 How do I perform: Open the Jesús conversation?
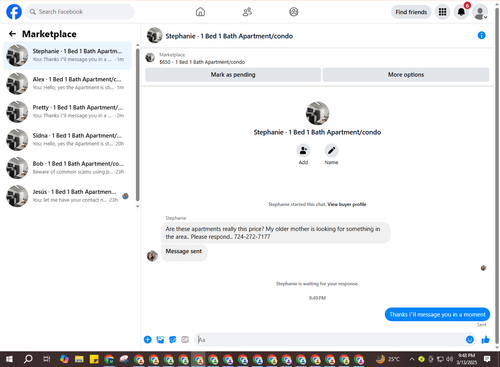[68, 196]
